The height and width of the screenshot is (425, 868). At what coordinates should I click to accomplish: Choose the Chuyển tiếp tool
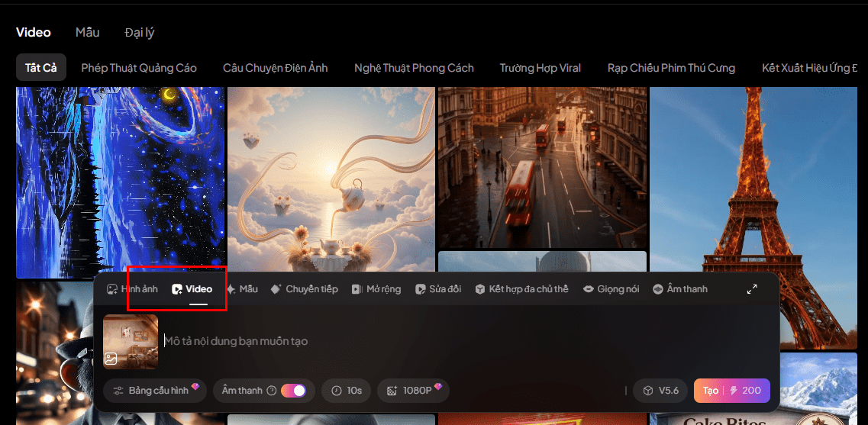click(305, 289)
